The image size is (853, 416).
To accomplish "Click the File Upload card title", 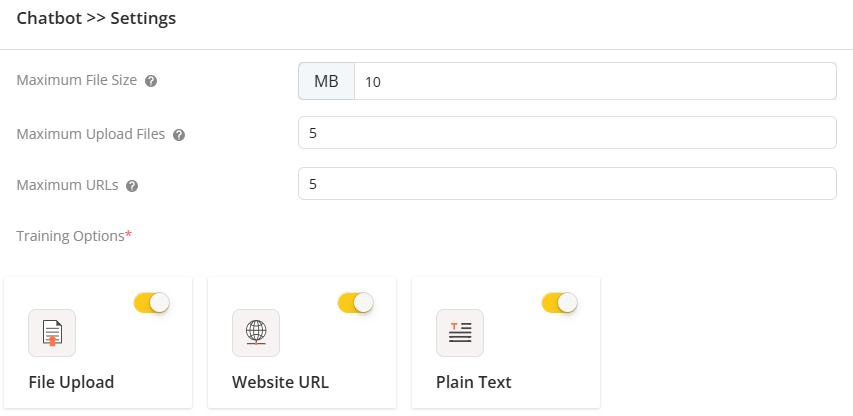I will [71, 382].
